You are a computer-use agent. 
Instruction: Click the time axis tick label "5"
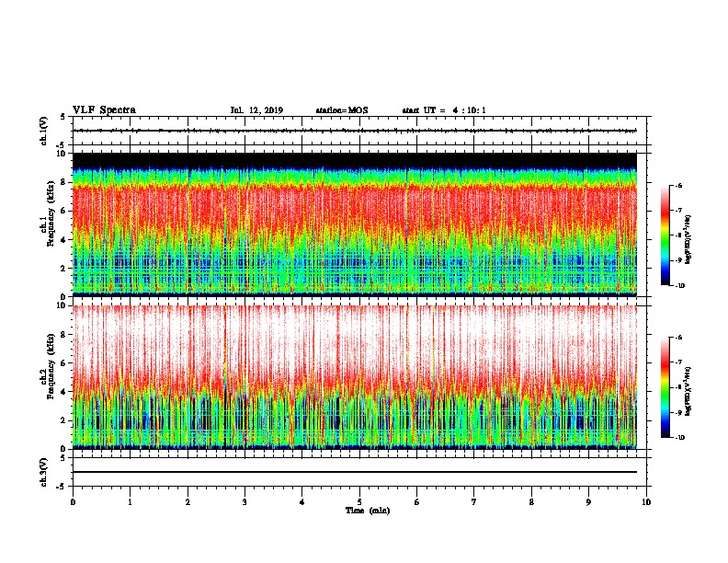click(x=359, y=502)
